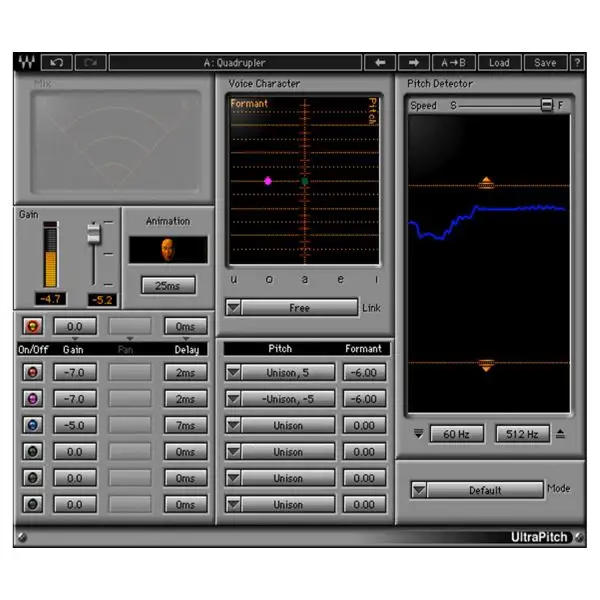The image size is (600, 600).
Task: Click the upper orange pitch range marker
Action: tap(486, 183)
